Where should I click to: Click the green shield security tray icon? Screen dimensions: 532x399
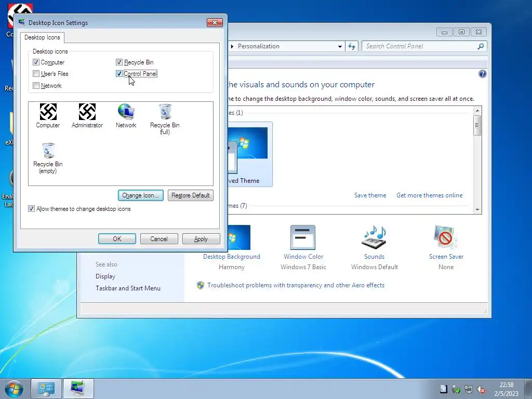click(x=456, y=390)
